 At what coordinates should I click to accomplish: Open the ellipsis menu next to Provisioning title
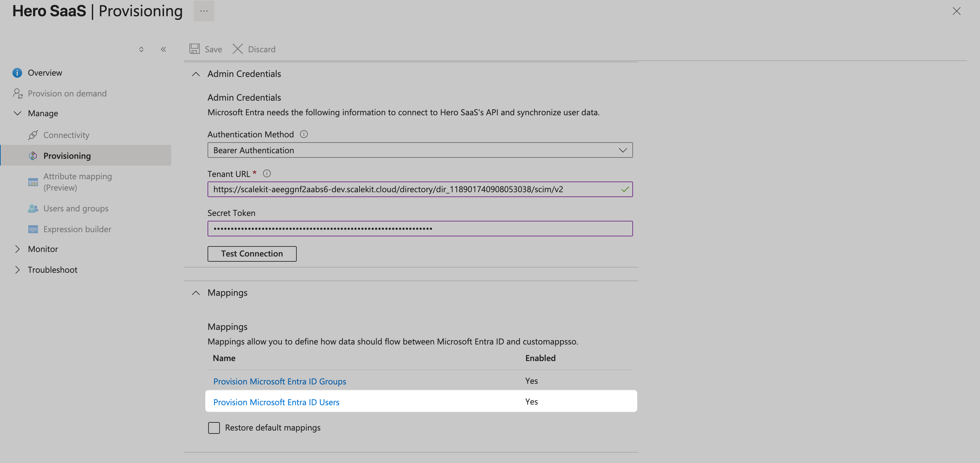(204, 11)
